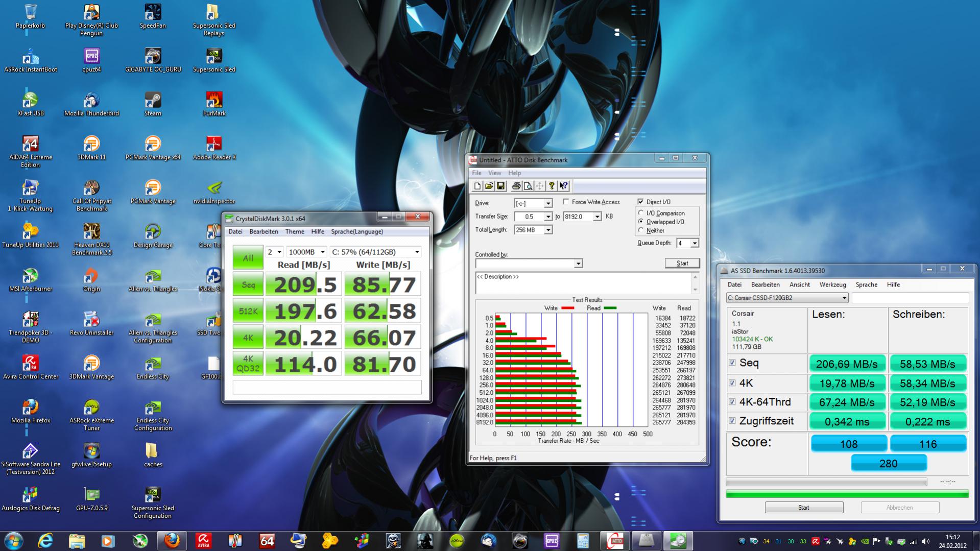Click New file icon in ATTO toolbar

pyautogui.click(x=477, y=186)
